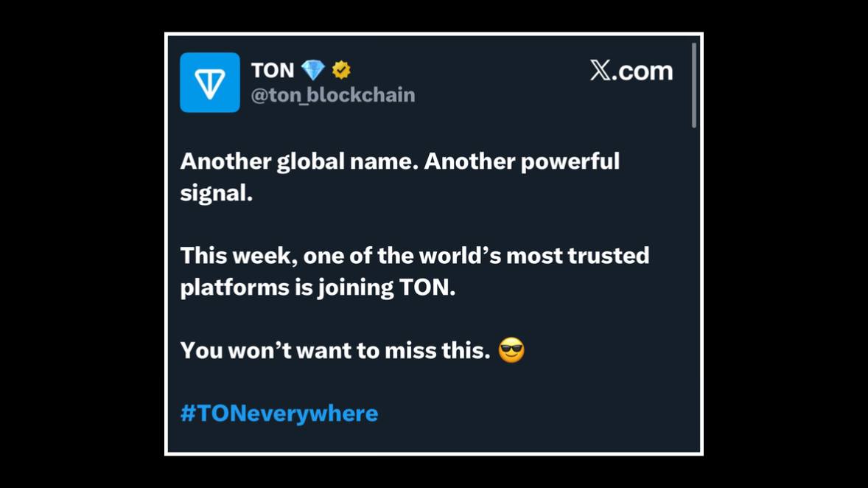This screenshot has width=868, height=488.
Task: Click the X logo
Action: coord(600,70)
